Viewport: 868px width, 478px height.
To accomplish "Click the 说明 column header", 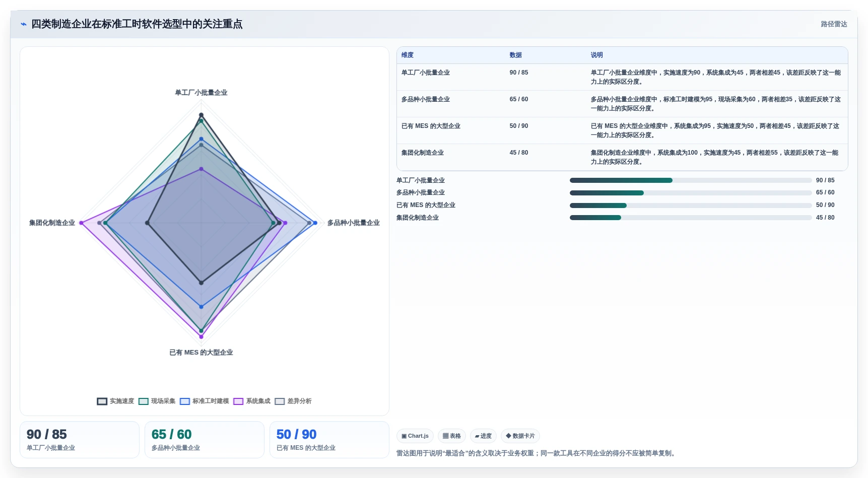I will 596,55.
